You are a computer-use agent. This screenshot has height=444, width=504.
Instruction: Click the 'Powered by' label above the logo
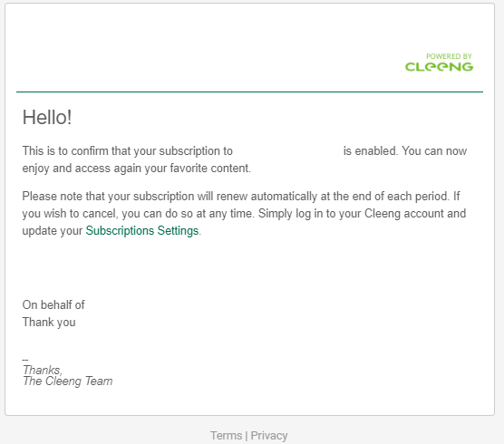point(449,56)
